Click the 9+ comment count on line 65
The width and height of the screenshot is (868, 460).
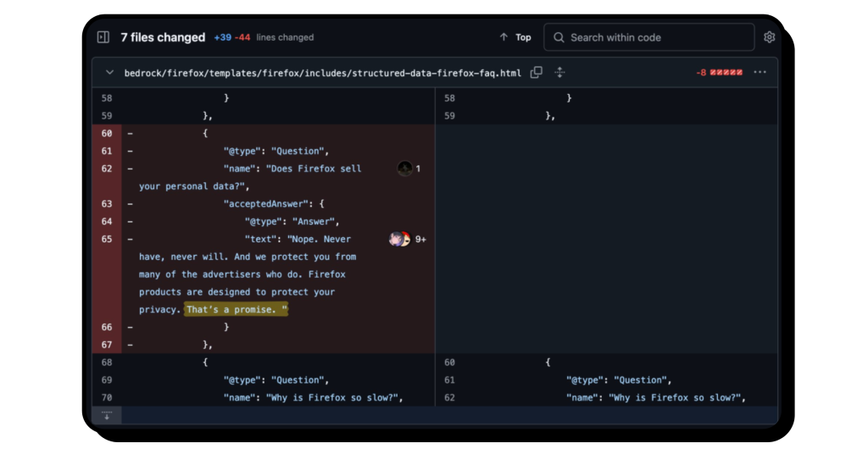click(x=420, y=240)
